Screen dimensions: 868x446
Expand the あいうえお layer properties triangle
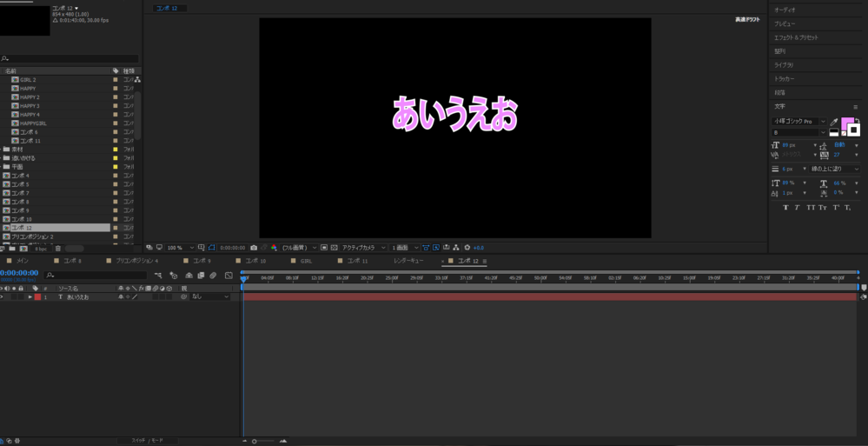tap(30, 297)
